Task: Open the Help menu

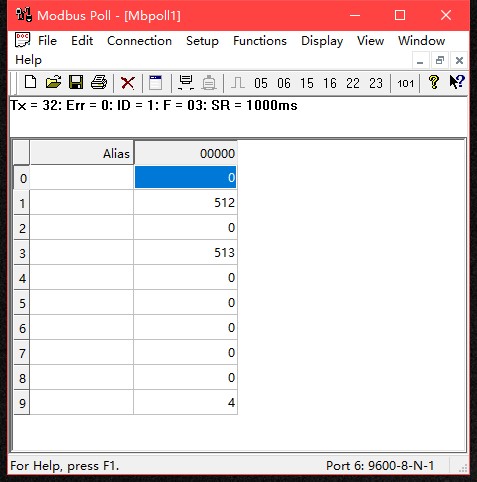Action: pos(28,60)
